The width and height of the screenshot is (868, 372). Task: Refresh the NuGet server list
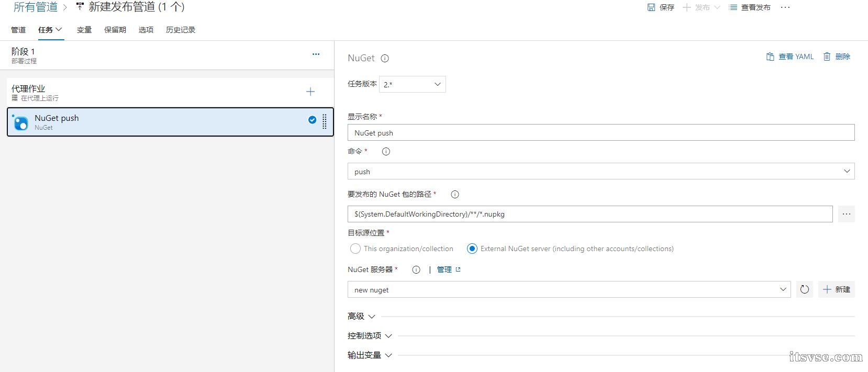[805, 289]
